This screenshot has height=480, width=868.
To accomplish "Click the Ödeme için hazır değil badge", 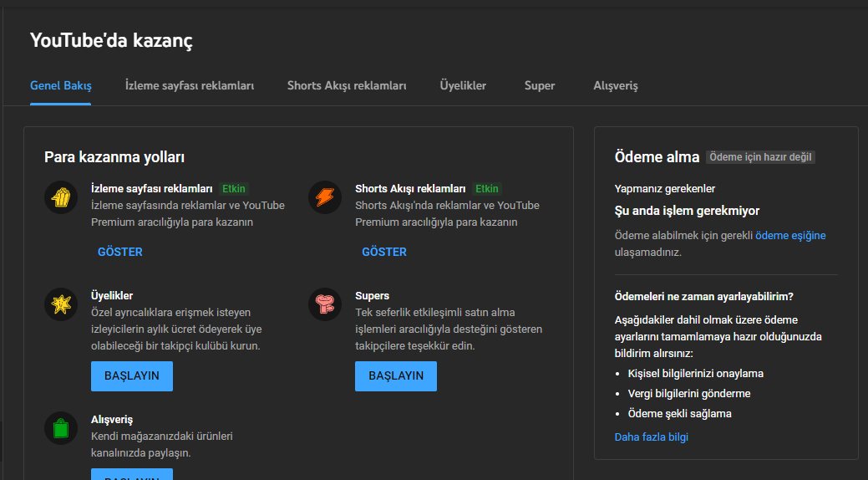I will [x=760, y=157].
